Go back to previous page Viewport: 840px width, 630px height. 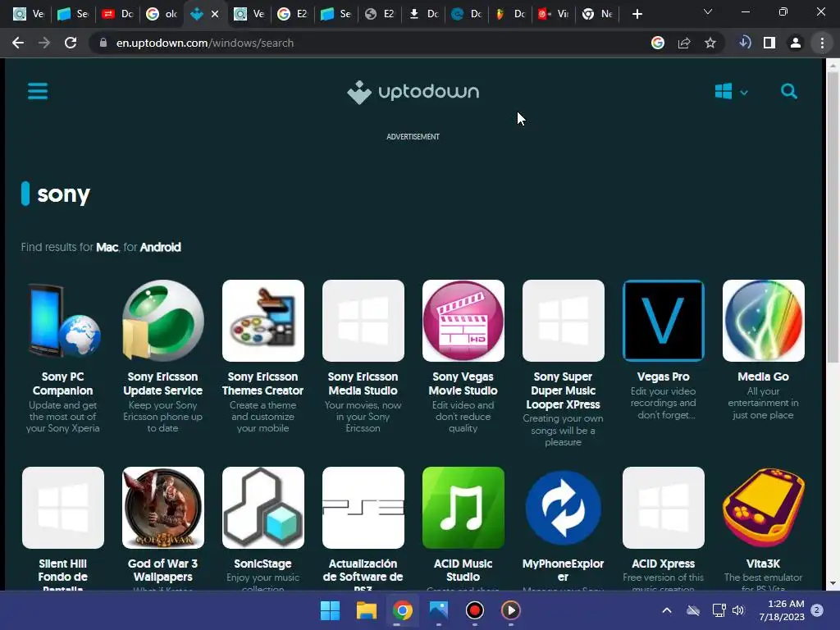18,43
